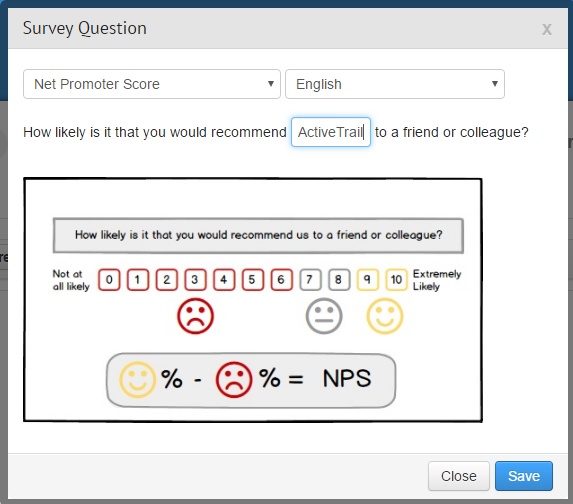Click the gray neutral face icon
This screenshot has width=573, height=504.
[x=324, y=316]
